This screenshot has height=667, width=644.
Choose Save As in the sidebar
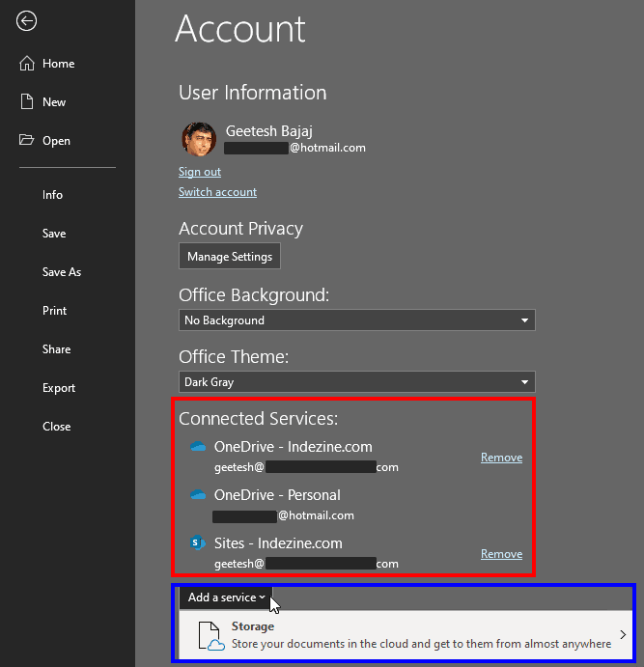click(62, 272)
